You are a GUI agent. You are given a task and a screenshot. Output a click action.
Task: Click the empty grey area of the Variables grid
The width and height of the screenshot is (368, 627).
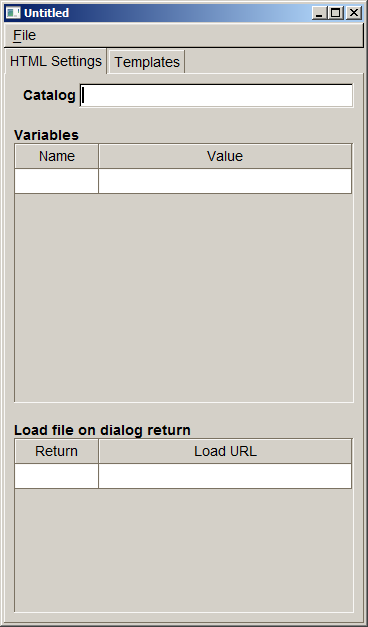coord(184,298)
